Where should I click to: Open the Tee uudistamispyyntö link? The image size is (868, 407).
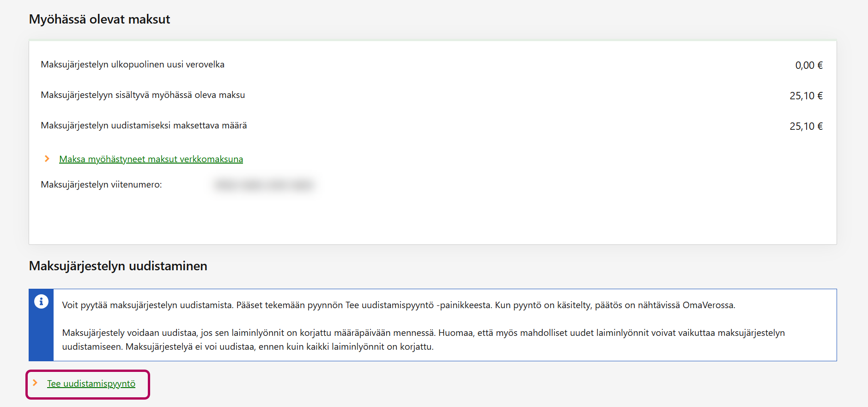(x=91, y=384)
